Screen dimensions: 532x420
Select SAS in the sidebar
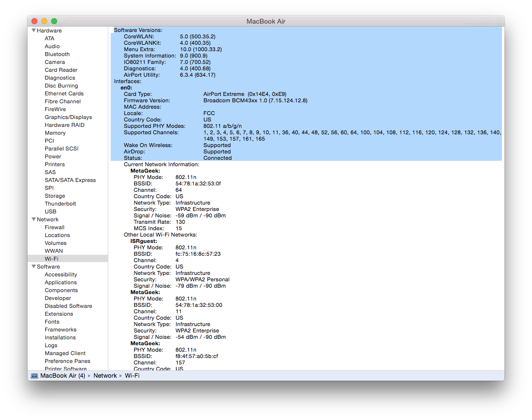click(50, 172)
